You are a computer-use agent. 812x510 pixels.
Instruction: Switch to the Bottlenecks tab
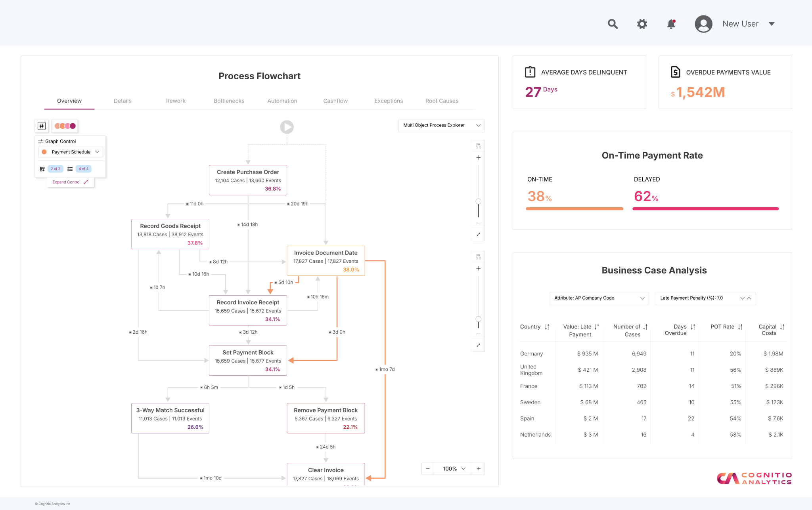click(229, 101)
